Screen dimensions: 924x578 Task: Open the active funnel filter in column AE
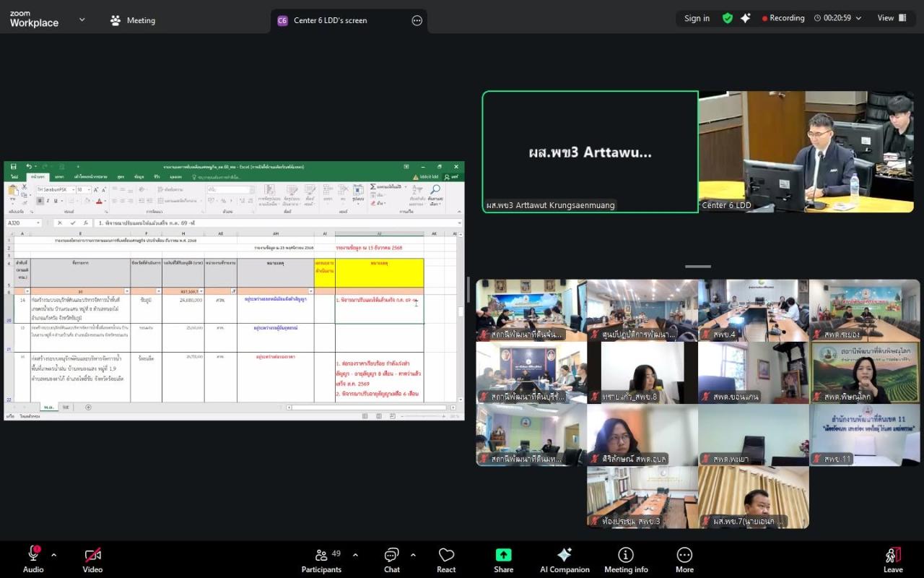(x=232, y=291)
